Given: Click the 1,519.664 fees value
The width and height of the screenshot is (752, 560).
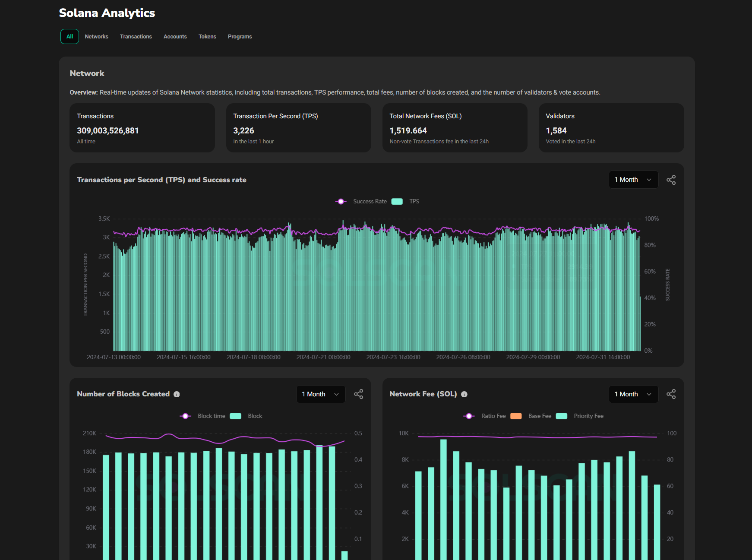Looking at the screenshot, I should click(x=408, y=130).
